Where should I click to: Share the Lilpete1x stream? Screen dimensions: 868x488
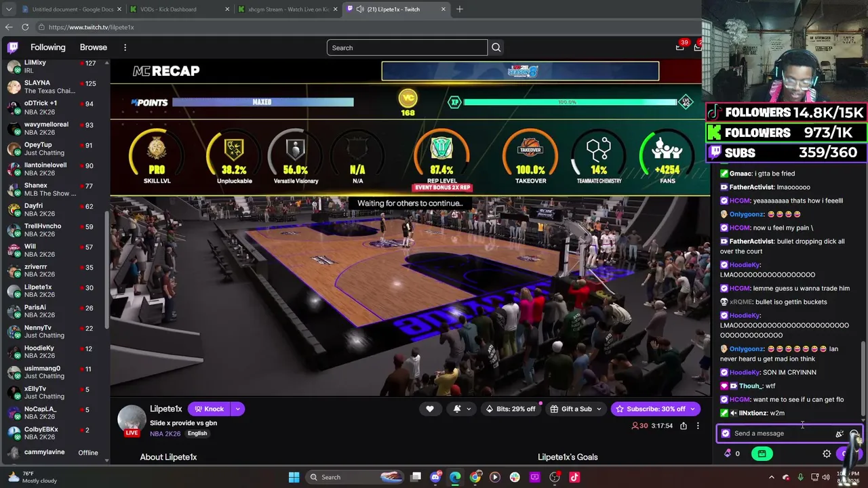pyautogui.click(x=684, y=426)
